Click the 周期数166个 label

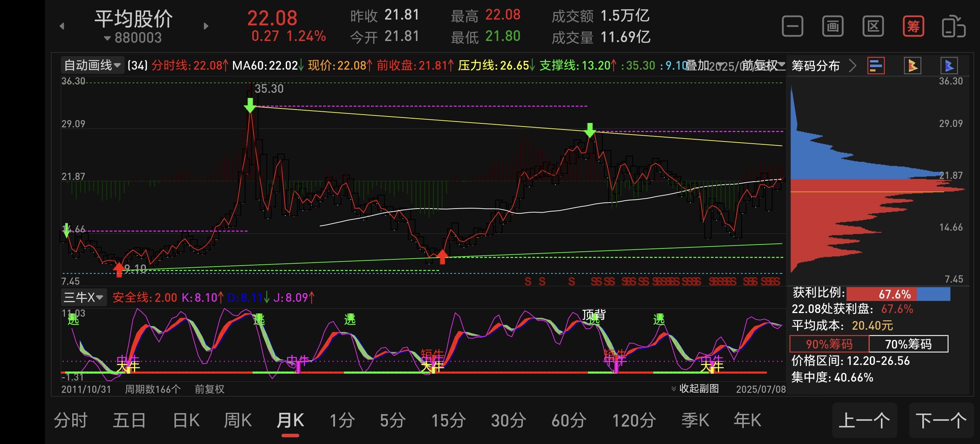click(152, 389)
